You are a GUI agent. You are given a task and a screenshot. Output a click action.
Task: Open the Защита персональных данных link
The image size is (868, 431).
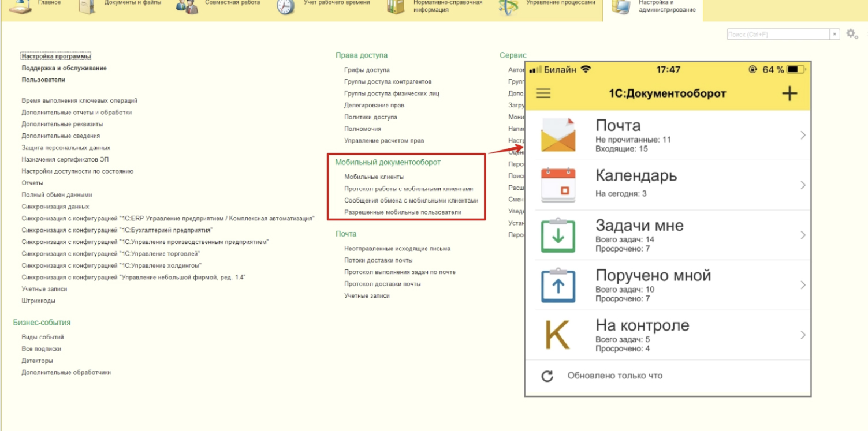coord(66,148)
